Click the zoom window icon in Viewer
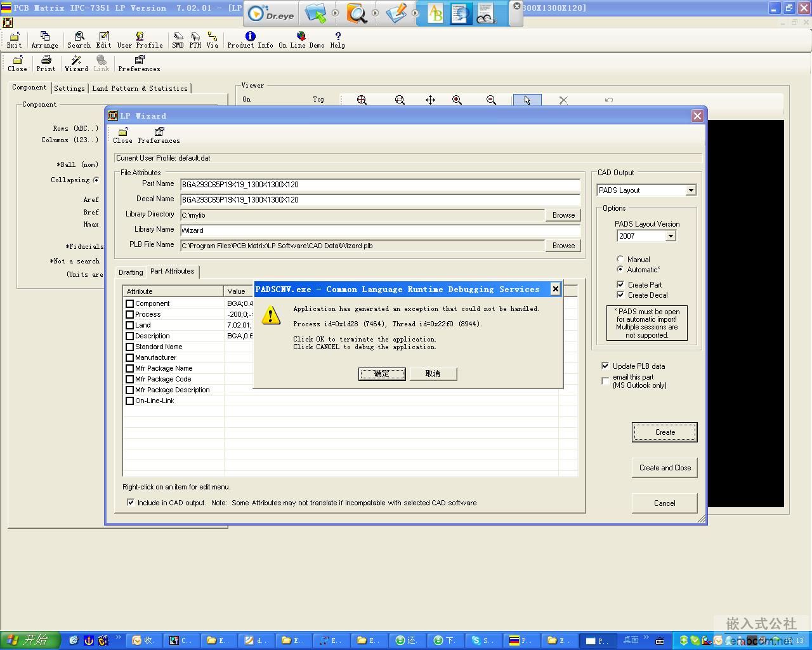This screenshot has height=650, width=812. click(400, 100)
